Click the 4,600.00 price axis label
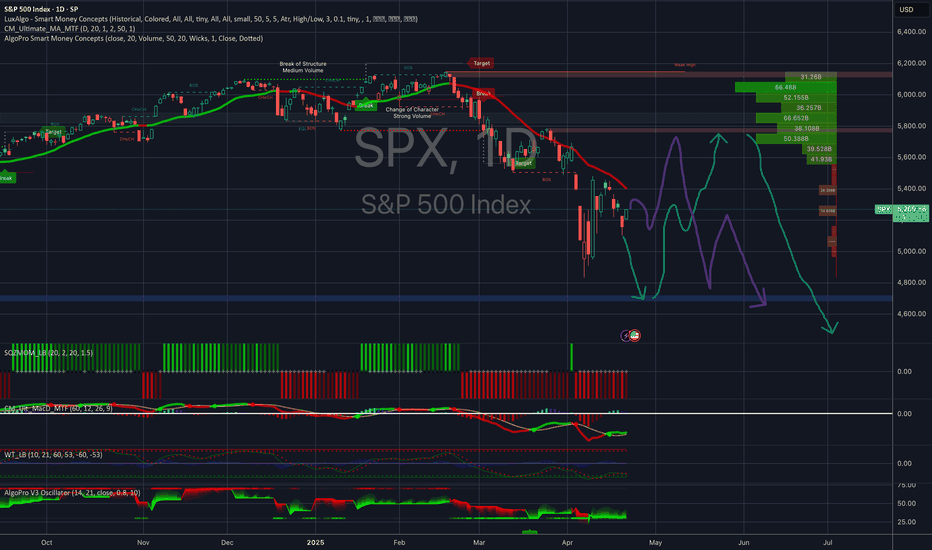 [x=911, y=314]
